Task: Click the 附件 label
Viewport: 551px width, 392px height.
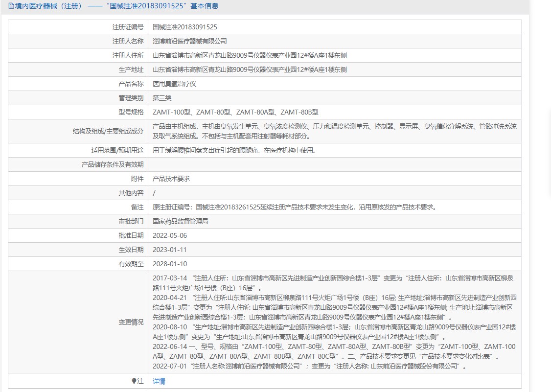Action: click(138, 179)
